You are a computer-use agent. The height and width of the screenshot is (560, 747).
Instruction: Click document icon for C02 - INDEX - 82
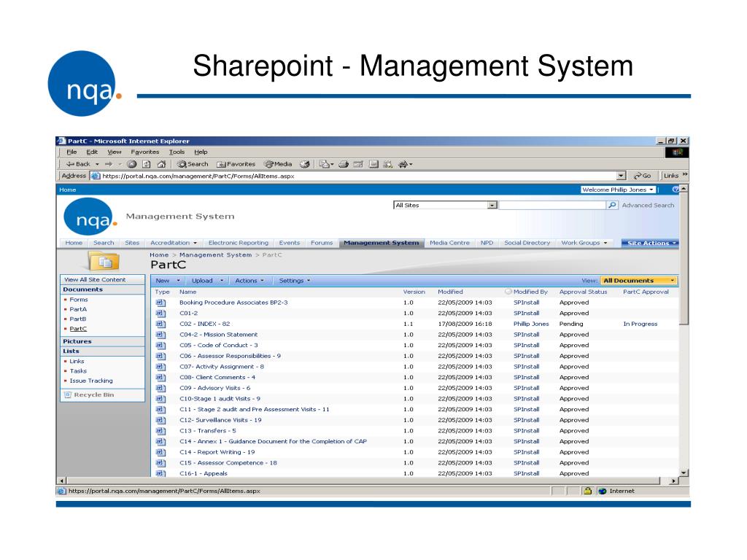[x=161, y=324]
